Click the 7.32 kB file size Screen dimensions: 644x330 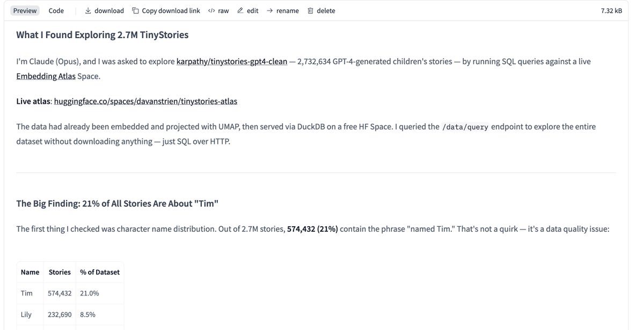pos(611,11)
